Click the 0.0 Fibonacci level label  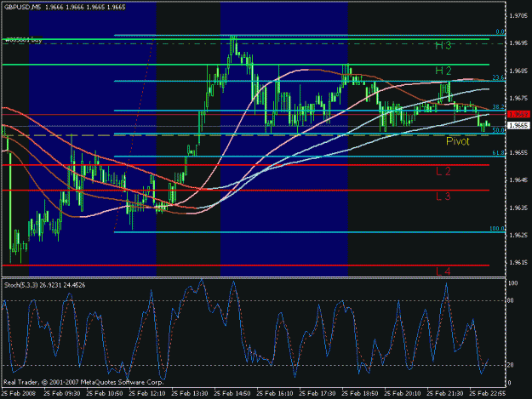(x=500, y=31)
